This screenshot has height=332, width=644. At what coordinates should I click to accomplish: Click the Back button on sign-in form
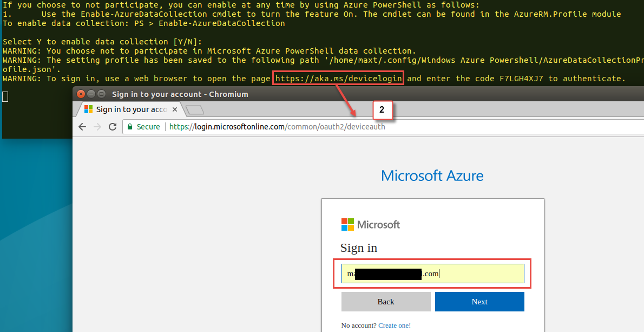point(386,302)
